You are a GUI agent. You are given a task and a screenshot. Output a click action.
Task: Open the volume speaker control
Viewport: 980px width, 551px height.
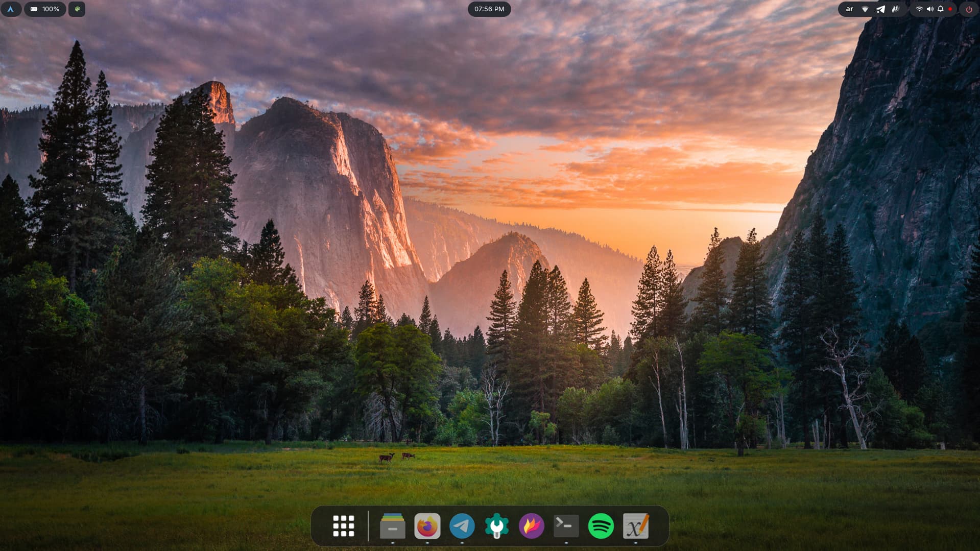coord(929,9)
